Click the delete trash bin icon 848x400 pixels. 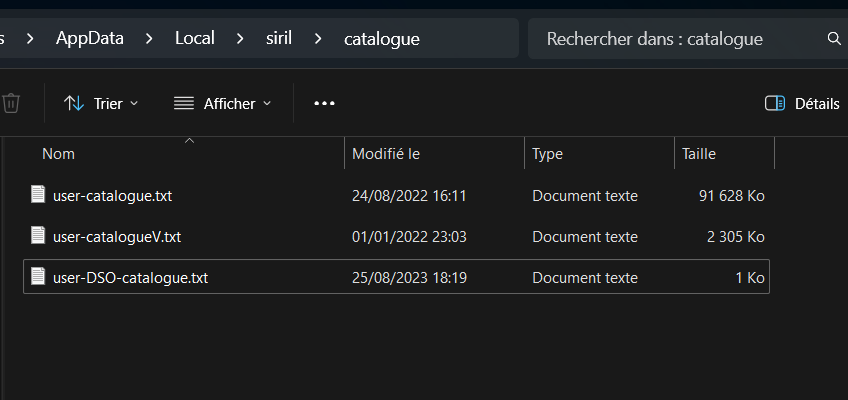(11, 103)
